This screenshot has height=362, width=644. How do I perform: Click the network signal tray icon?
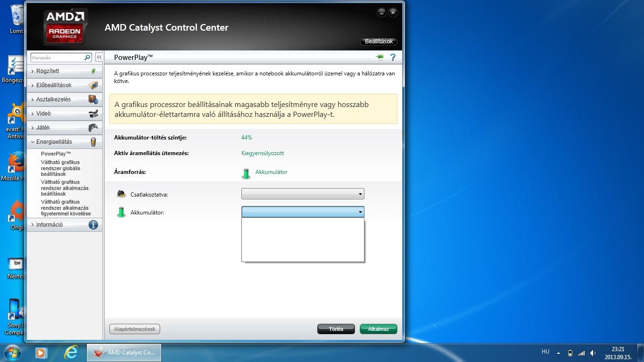coord(581,353)
